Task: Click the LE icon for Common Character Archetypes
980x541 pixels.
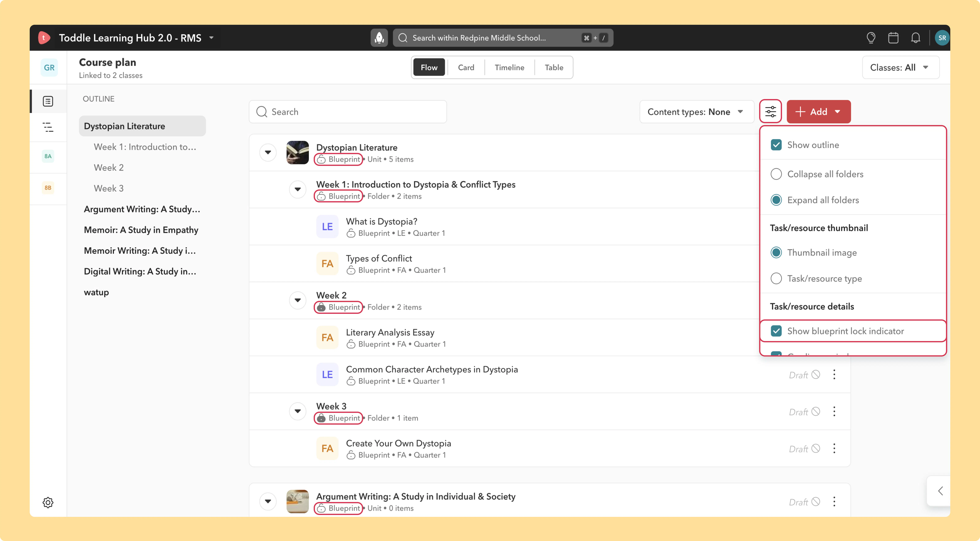Action: (x=327, y=374)
